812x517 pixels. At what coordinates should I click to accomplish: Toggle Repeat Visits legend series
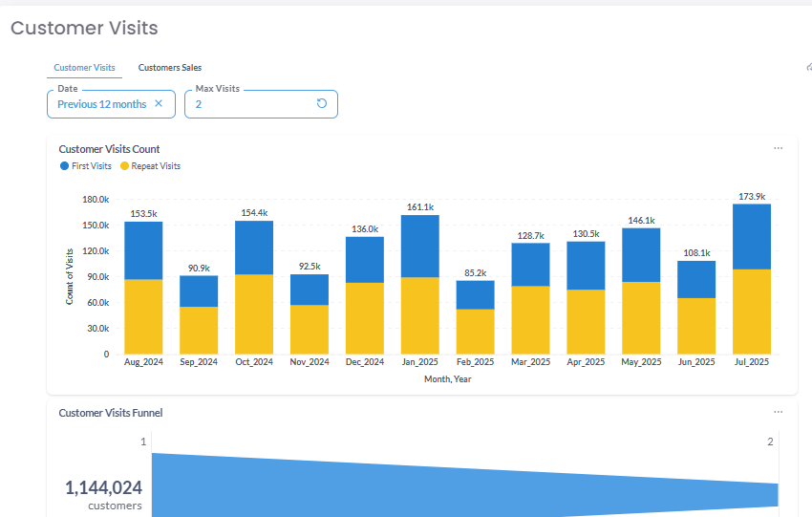(x=150, y=166)
